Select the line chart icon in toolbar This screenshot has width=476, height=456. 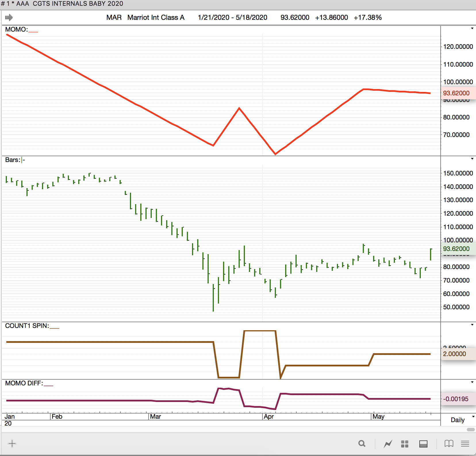tap(388, 444)
